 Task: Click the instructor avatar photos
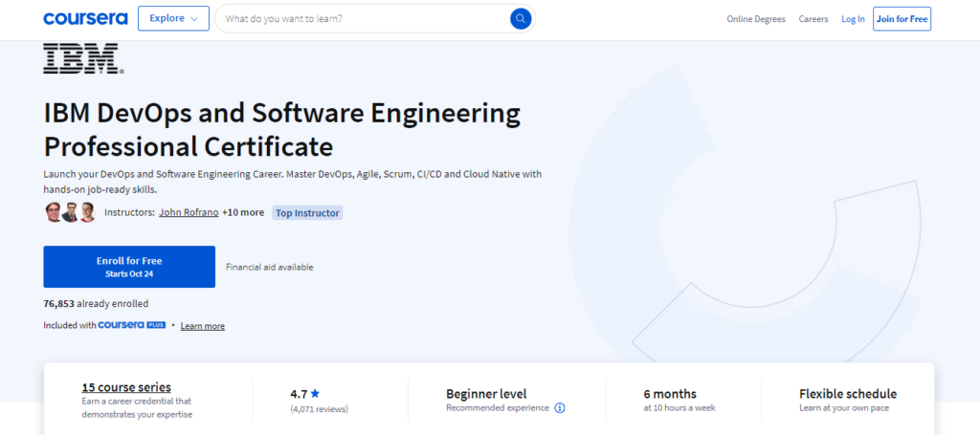[x=71, y=213]
